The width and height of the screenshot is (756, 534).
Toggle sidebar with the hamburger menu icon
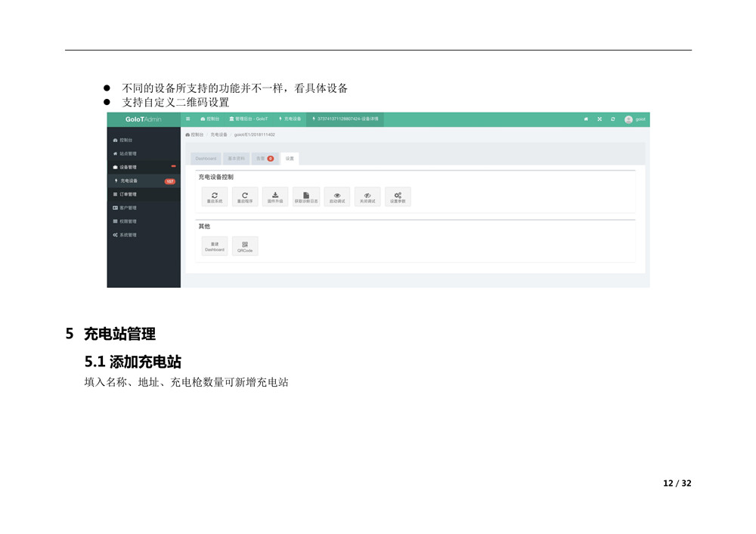188,119
